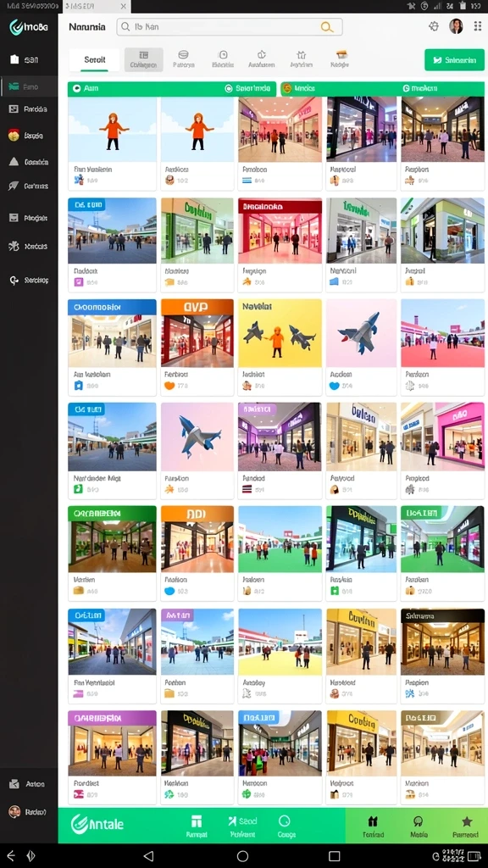Screen dimensions: 488x868
Task: Select the warning triangle icon in left sidebar
Action: [14, 162]
